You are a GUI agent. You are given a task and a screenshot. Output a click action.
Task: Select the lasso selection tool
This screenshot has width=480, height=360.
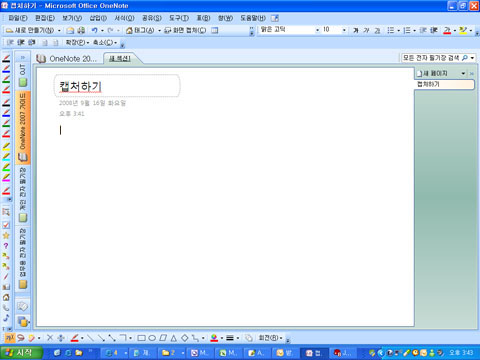(21, 338)
